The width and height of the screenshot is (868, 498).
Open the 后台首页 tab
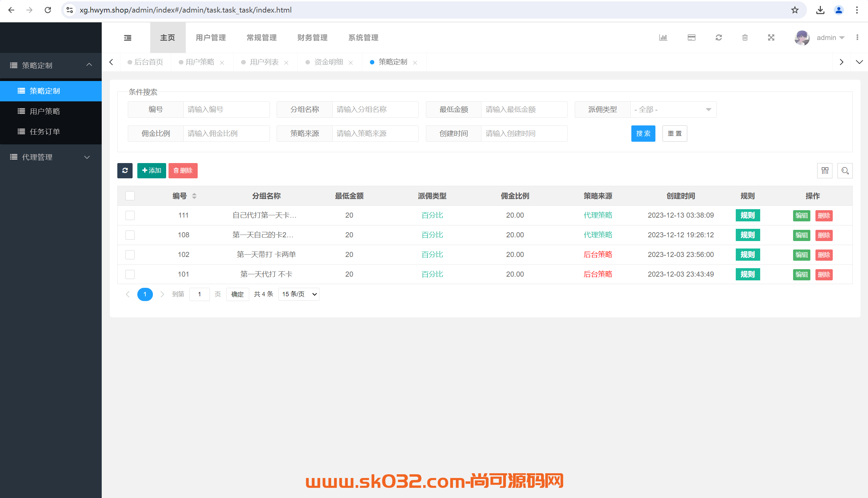click(145, 62)
